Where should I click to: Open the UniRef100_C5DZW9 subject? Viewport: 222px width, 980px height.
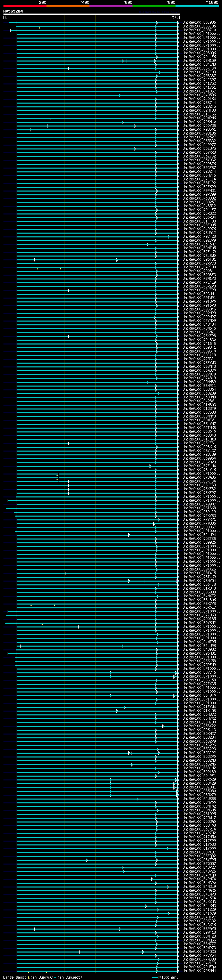[x=199, y=394]
